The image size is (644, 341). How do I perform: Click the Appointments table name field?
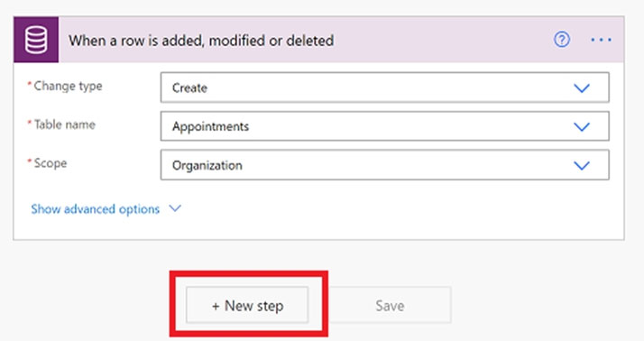(384, 126)
